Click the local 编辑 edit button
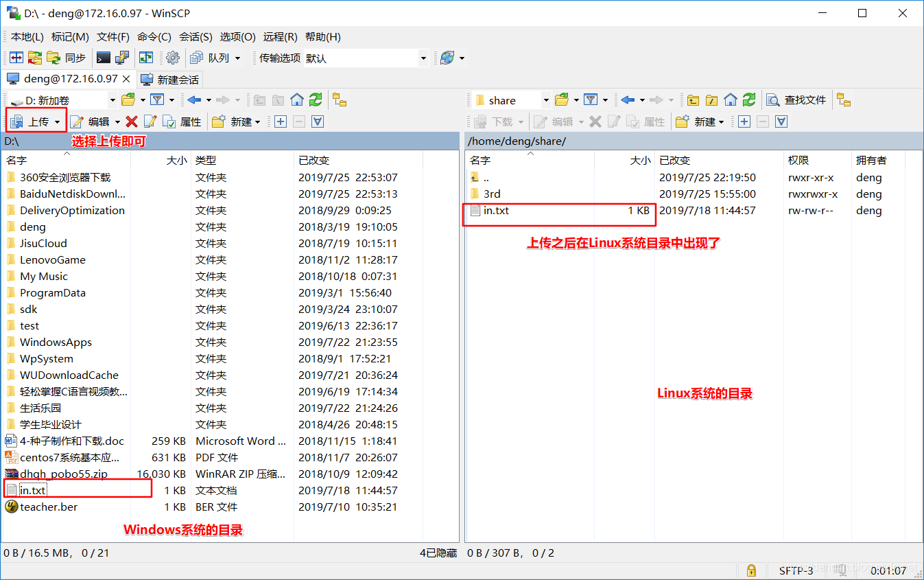Viewport: 924px width, 580px height. [91, 121]
